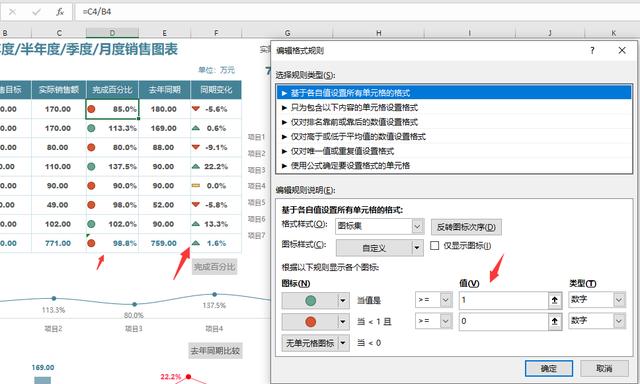Toggle the 仅显示图标 checkbox
This screenshot has height=384, width=640.
click(x=435, y=246)
